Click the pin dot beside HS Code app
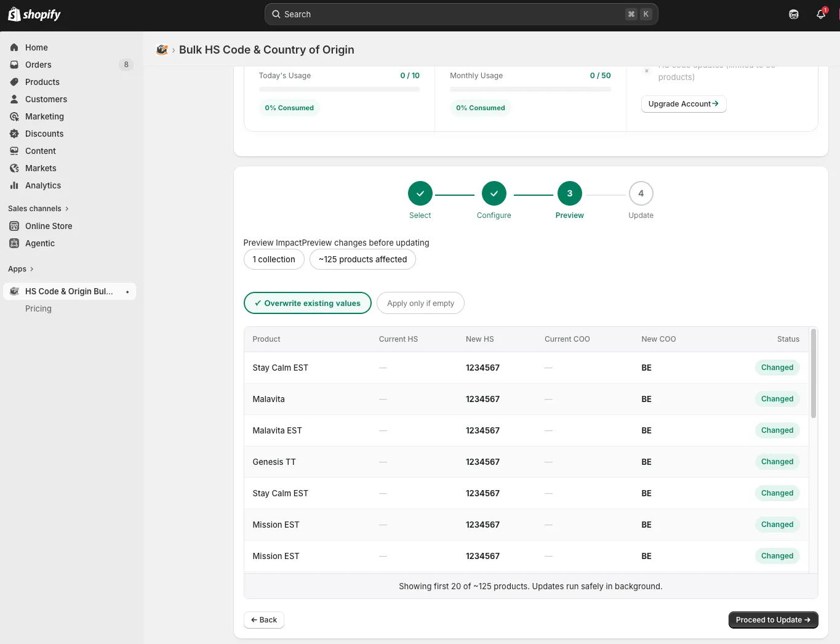Viewport: 840px width, 644px height. click(x=127, y=292)
